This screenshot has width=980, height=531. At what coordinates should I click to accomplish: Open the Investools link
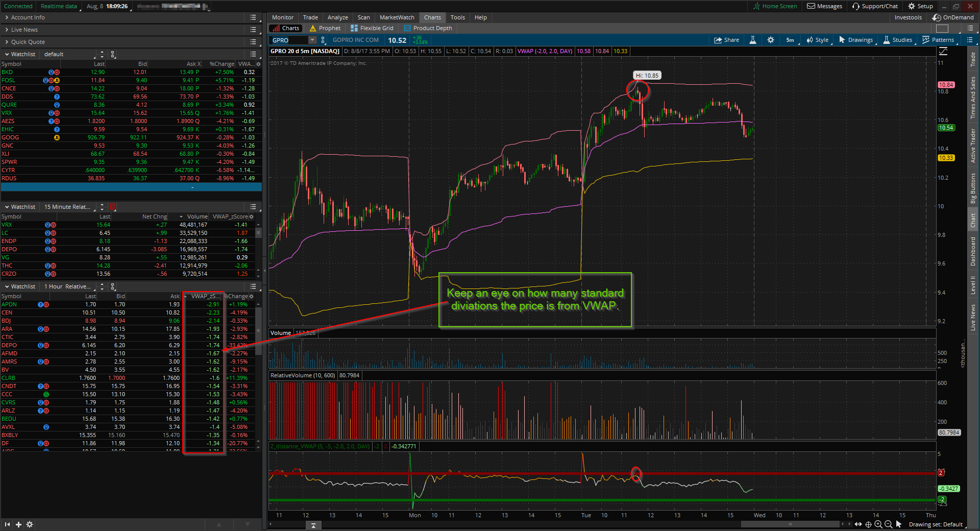tap(908, 17)
